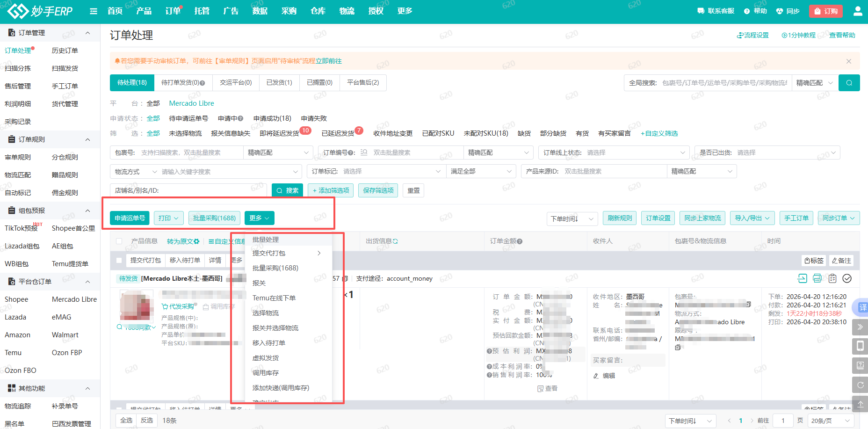Image resolution: width=868 pixels, height=429 pixels.
Task: Collapse the 订单管理 sidebar section
Action: [x=87, y=33]
